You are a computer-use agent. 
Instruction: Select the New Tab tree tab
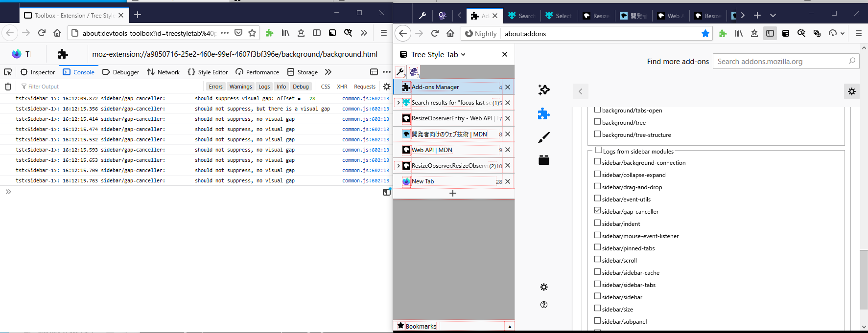pos(453,181)
